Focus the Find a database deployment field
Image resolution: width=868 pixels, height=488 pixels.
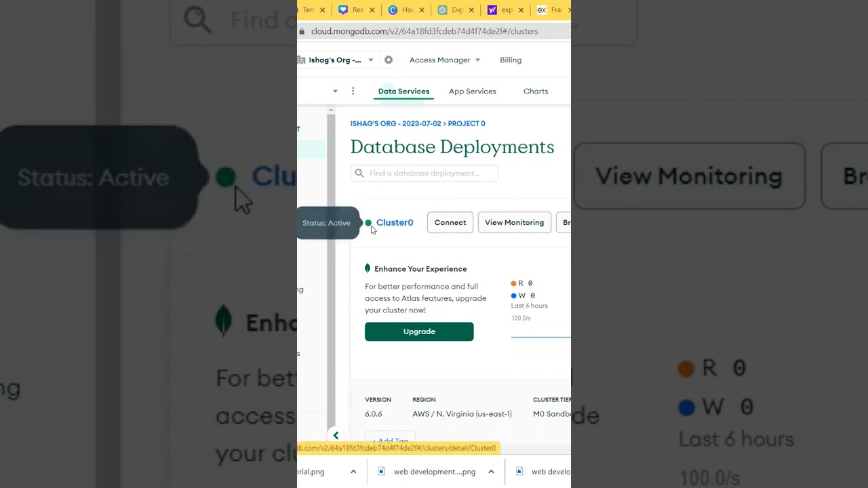[425, 174]
